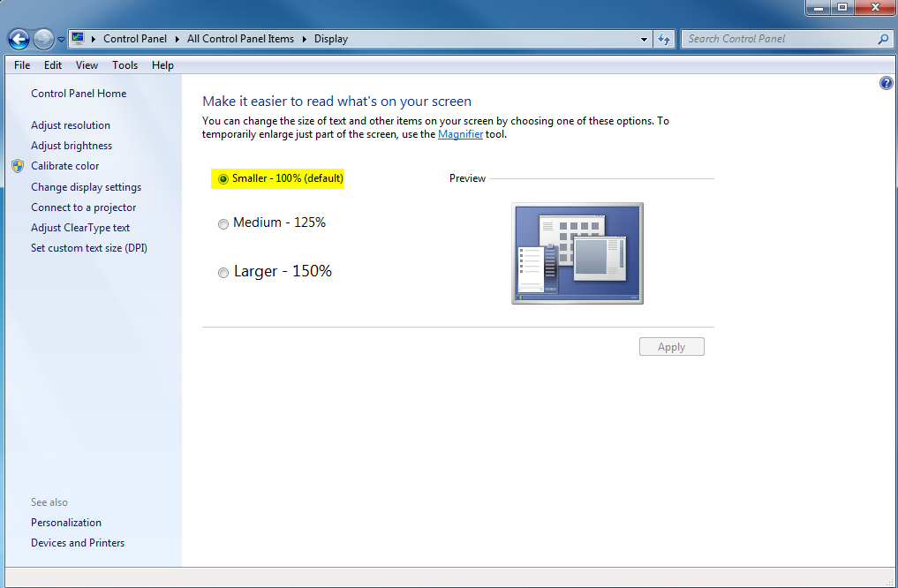This screenshot has height=588, width=898.
Task: Open Set custom text size (DPI)
Action: tap(89, 248)
